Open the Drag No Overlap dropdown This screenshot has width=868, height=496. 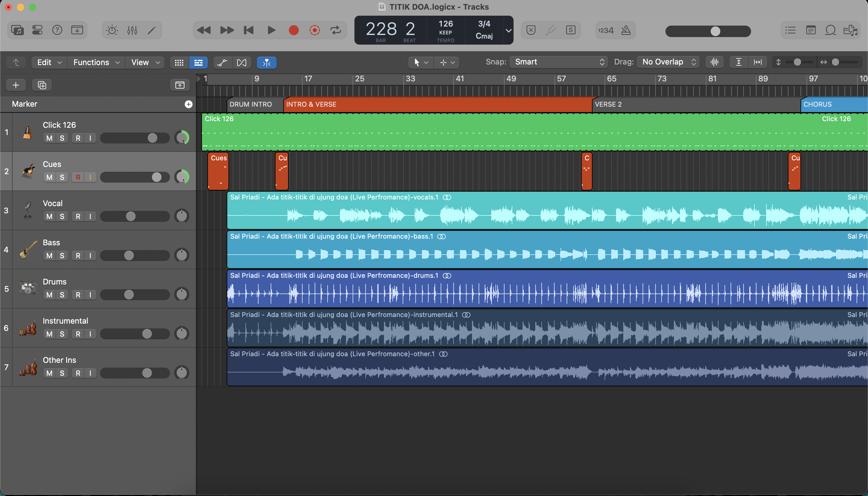668,62
